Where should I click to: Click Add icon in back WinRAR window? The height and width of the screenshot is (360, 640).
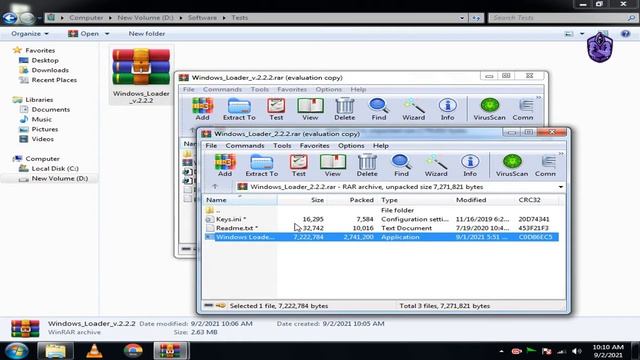point(202,109)
